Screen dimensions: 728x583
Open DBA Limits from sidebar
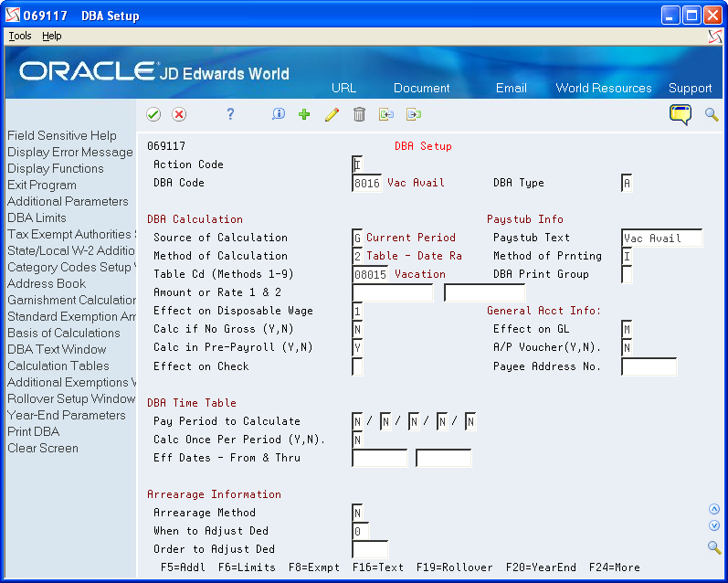(37, 217)
